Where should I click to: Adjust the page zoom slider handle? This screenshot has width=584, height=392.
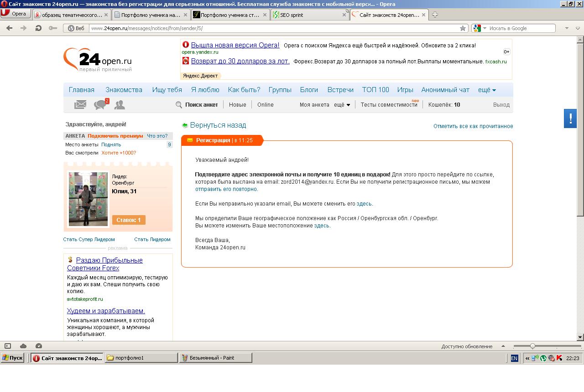[x=532, y=346]
